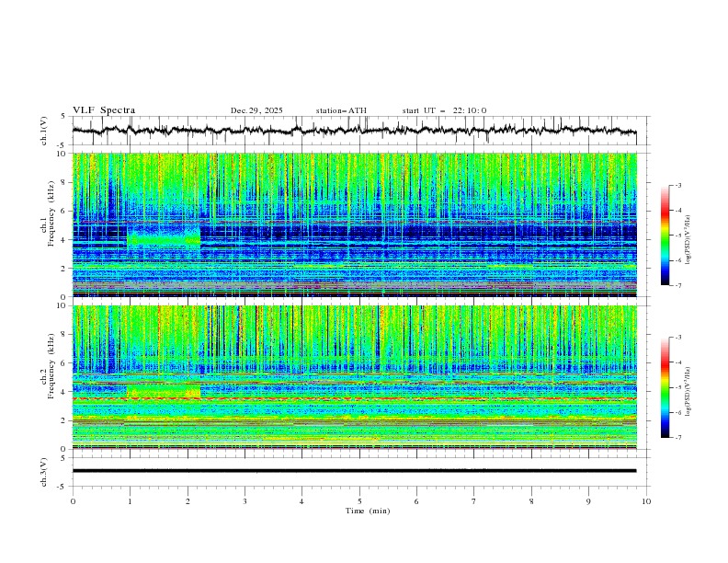This screenshot has width=728, height=563.
Task: Click the ch.2 frequency axis "2" tick label
Action: (65, 420)
